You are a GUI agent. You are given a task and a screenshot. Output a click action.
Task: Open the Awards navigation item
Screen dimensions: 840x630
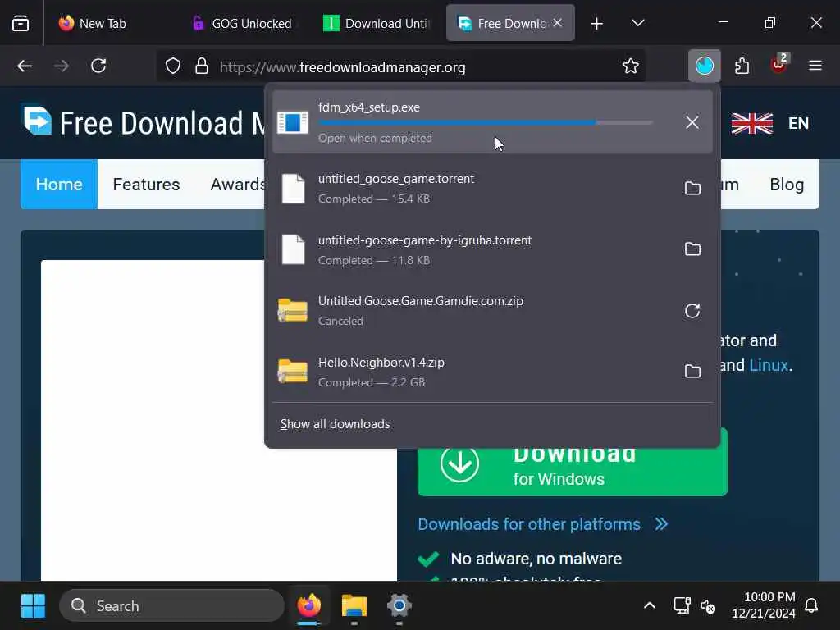coord(238,185)
